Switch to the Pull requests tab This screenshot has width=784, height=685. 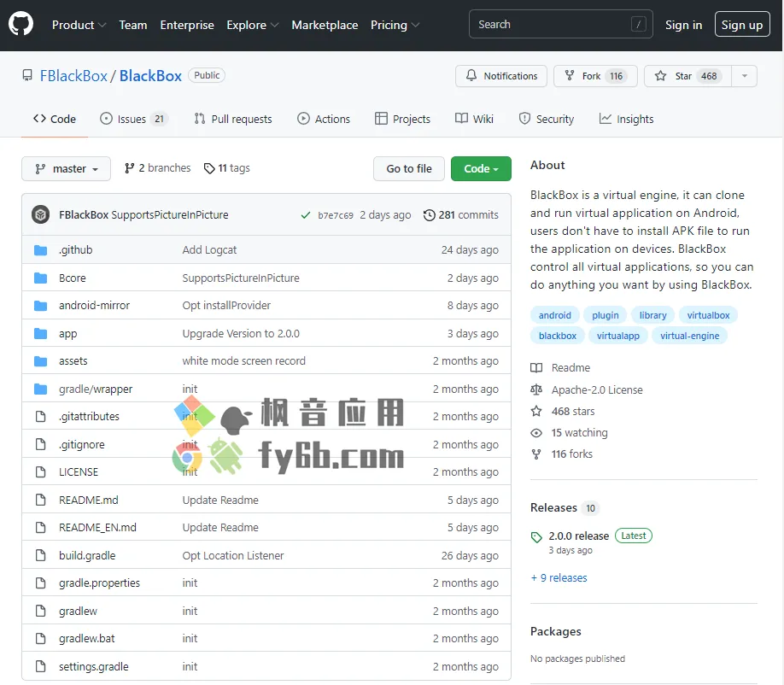233,119
